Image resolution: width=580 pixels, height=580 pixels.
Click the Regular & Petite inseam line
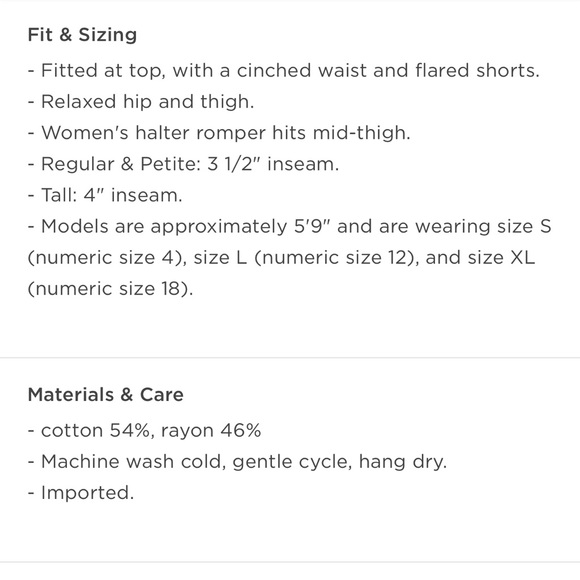[x=183, y=164]
